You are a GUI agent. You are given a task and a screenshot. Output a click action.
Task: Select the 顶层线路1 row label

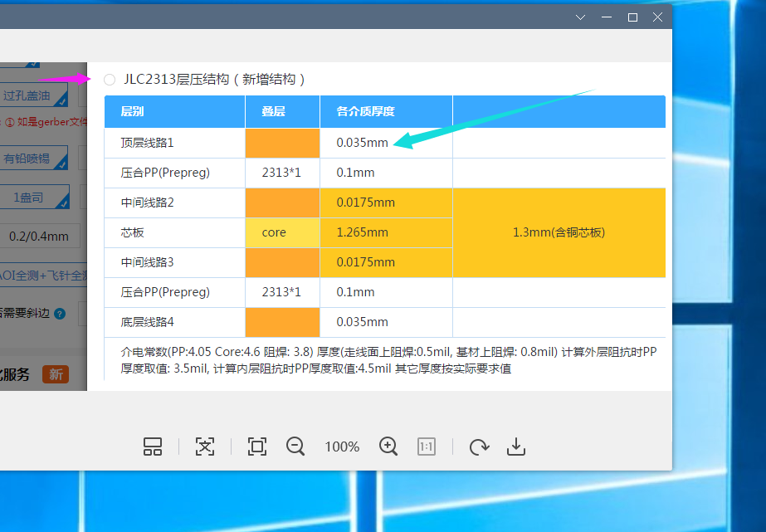(x=147, y=143)
